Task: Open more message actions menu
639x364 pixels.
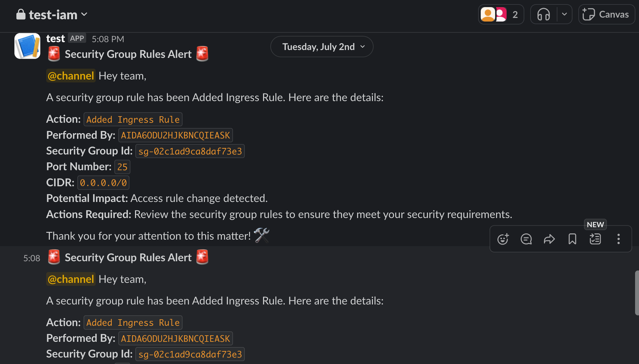Action: coord(618,239)
